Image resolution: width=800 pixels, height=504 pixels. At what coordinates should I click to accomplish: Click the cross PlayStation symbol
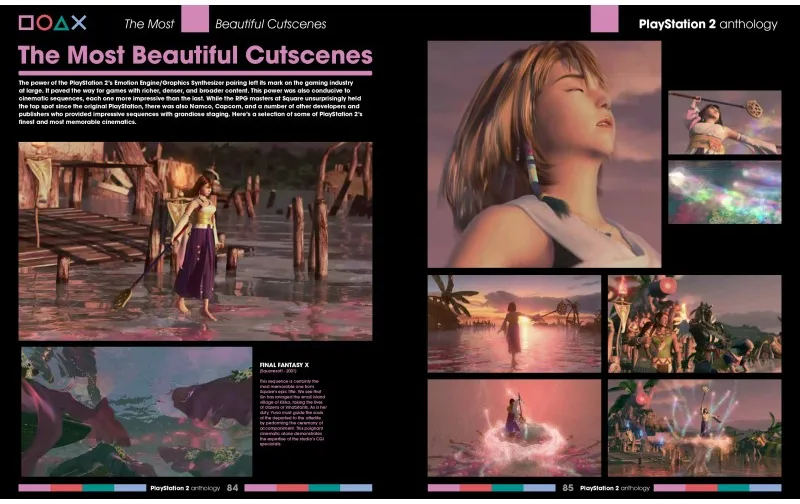click(78, 22)
